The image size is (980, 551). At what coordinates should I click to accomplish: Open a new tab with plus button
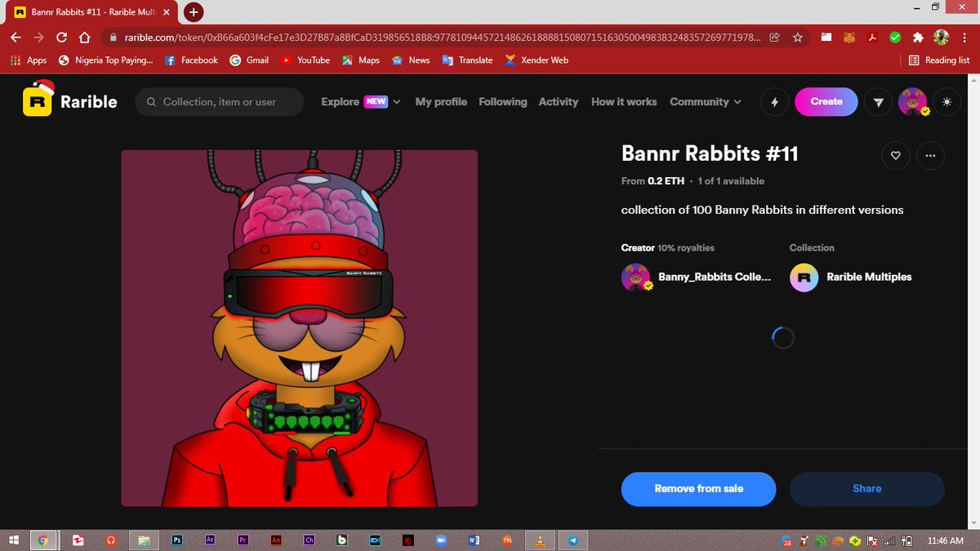[x=194, y=12]
